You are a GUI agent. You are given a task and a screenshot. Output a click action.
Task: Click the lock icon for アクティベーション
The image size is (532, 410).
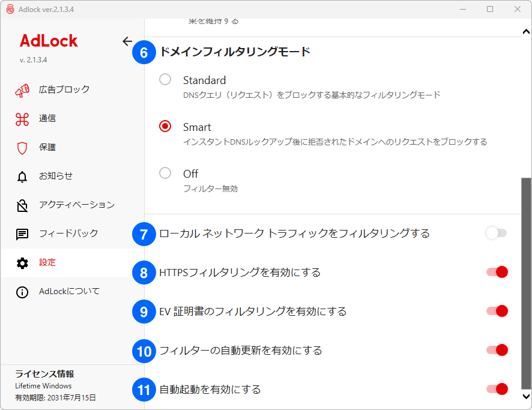click(22, 205)
